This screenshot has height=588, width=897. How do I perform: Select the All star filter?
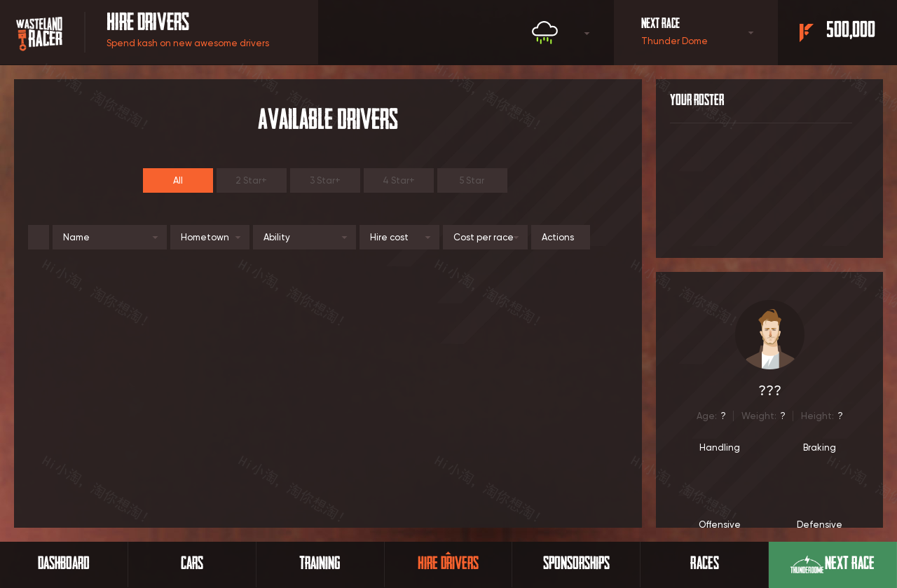178,181
